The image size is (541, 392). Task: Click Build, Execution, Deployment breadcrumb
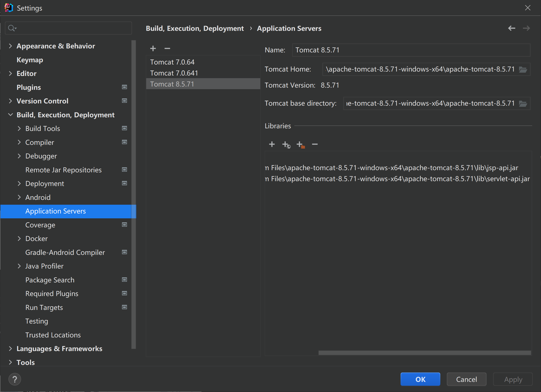pyautogui.click(x=195, y=28)
